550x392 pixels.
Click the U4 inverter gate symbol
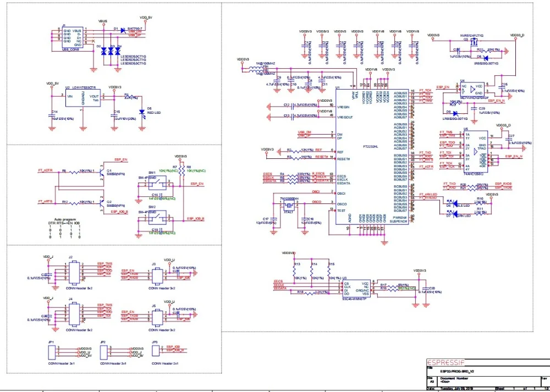click(x=472, y=90)
